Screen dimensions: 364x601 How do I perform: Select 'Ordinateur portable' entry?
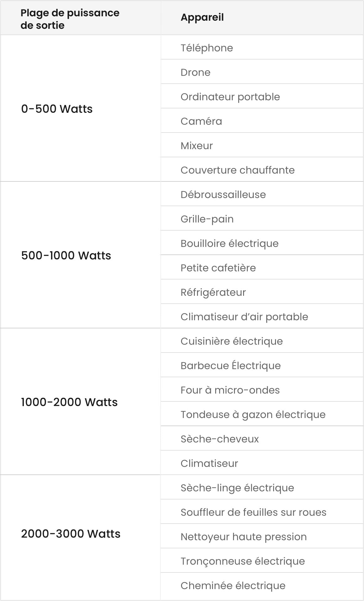(230, 97)
